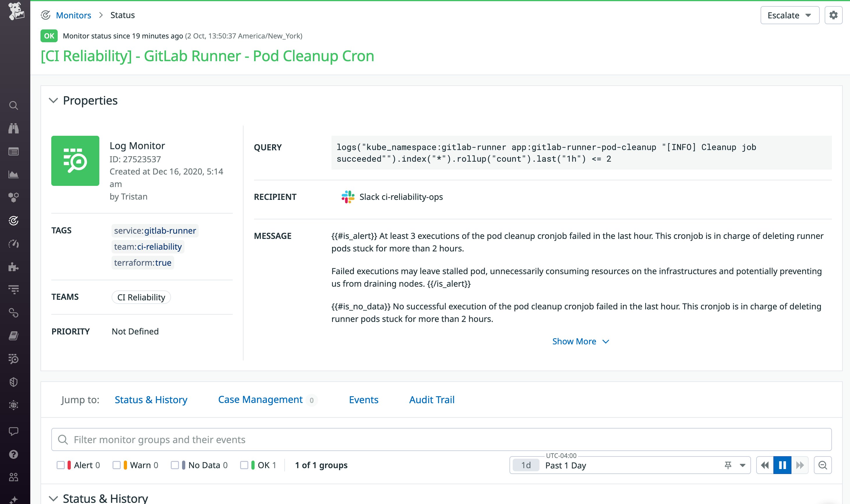The width and height of the screenshot is (850, 504).
Task: Jump to Case Management
Action: [x=260, y=399]
